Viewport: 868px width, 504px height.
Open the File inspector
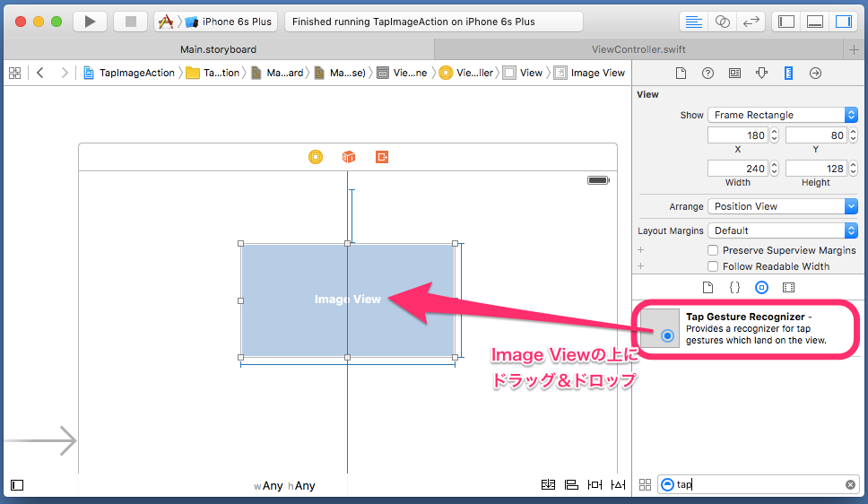coord(681,74)
